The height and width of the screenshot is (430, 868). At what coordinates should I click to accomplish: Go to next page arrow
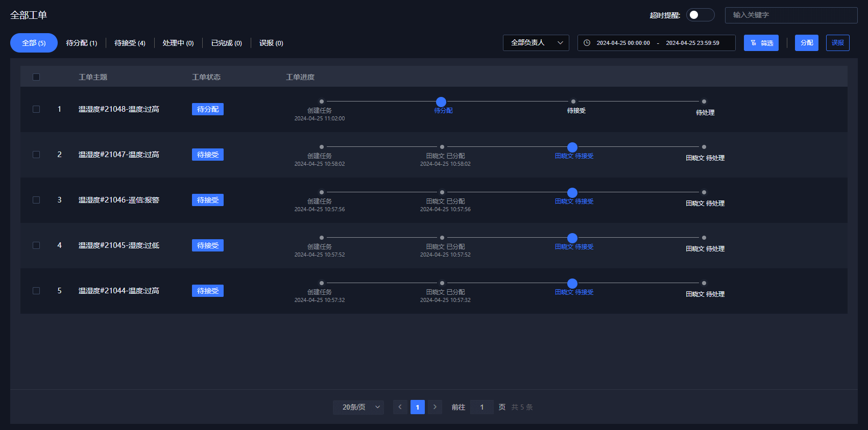pyautogui.click(x=435, y=407)
